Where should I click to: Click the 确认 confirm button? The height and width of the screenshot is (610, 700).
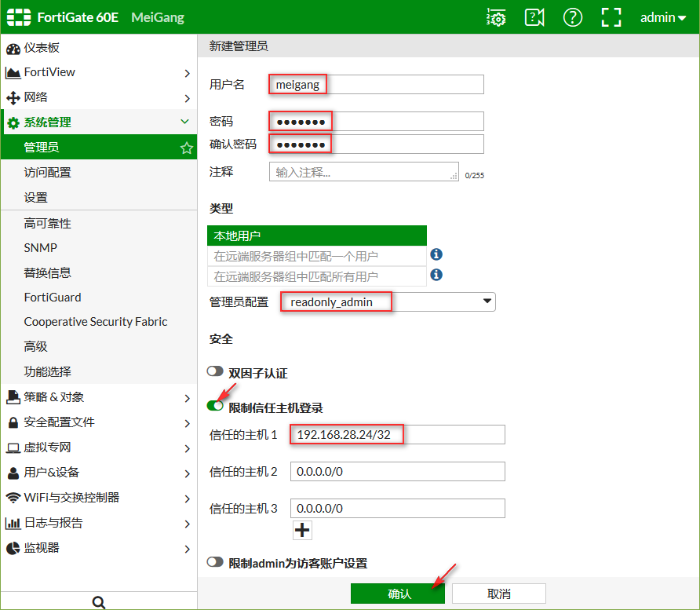[x=398, y=594]
